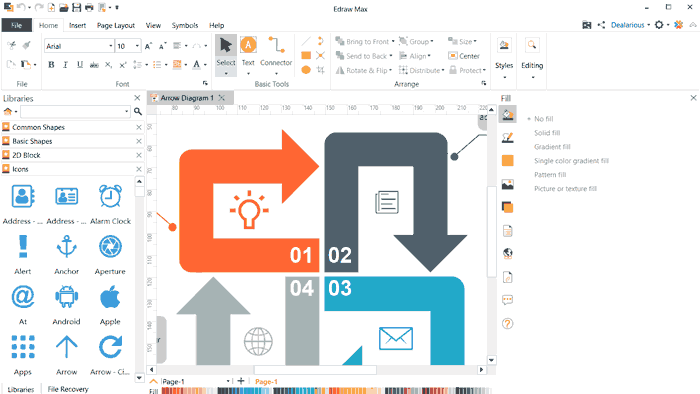
Task: Close the Common Shapes library
Action: 139,127
